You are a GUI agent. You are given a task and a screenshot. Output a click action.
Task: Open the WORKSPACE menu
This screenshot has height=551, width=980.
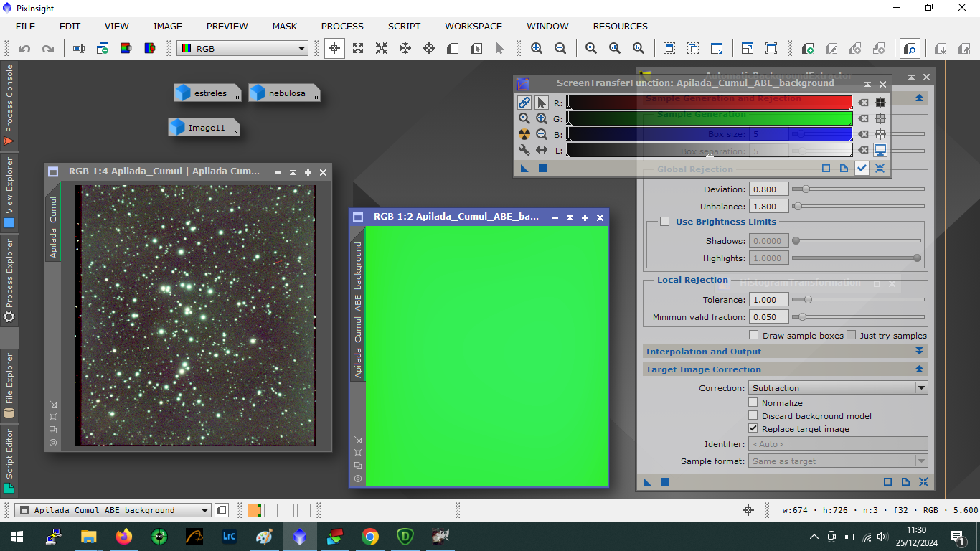tap(473, 26)
